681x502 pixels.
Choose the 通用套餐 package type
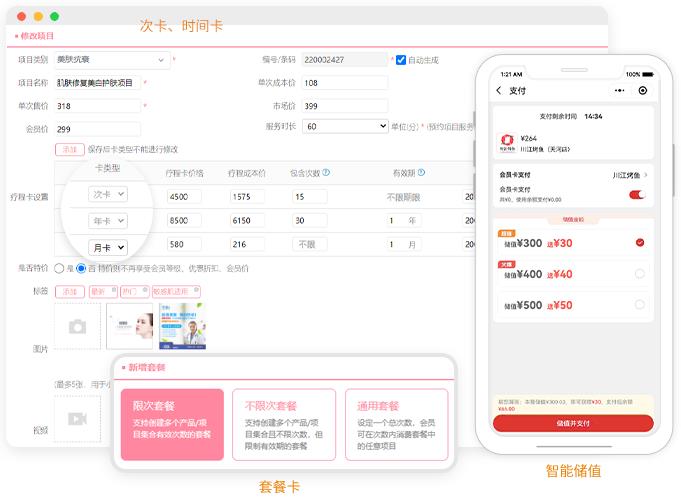[x=397, y=424]
